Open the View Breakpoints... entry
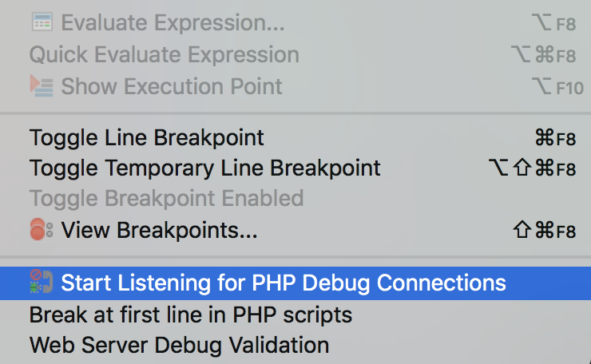Screen dimensions: 591x364 pyautogui.click(x=159, y=230)
